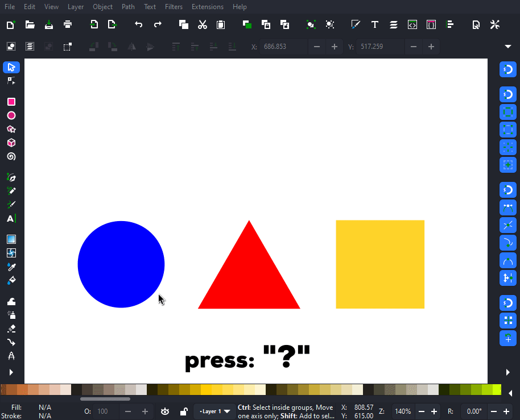Expand the snap bar overflow arrow
Viewport: 520px width, 420px height.
pos(508,372)
